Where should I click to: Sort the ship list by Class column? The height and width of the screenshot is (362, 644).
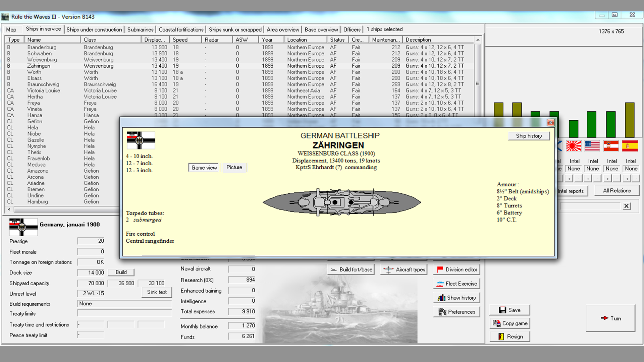(111, 40)
